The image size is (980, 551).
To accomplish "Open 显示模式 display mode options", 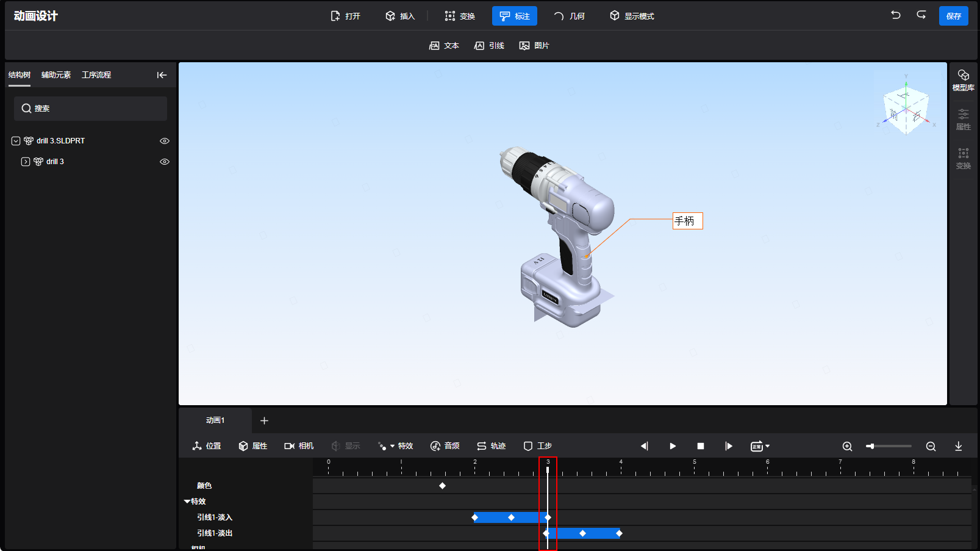I will click(632, 16).
